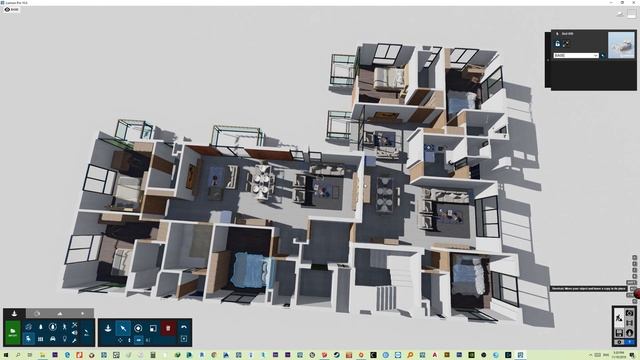Open the Windows Start menu
The height and width of the screenshot is (360, 640).
click(6, 355)
